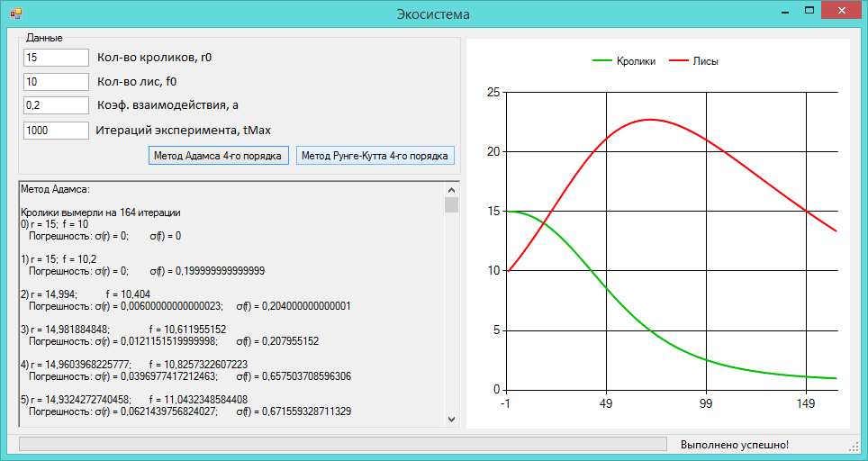Click the resize grip in status bar corner
The image size is (868, 461).
pos(853,446)
